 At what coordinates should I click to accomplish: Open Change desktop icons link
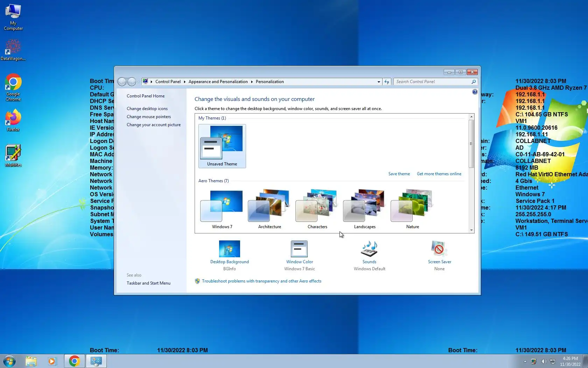147,109
